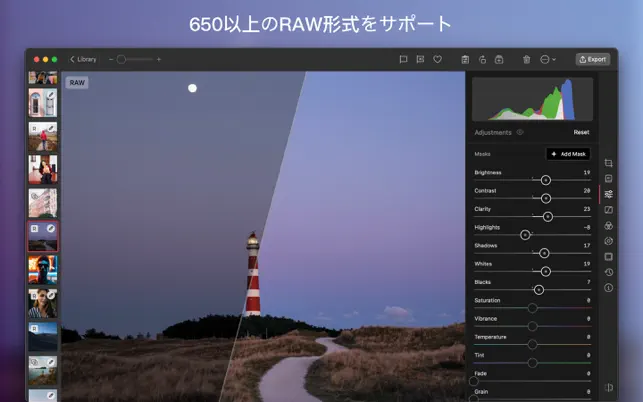Click the histogram display

click(x=532, y=99)
